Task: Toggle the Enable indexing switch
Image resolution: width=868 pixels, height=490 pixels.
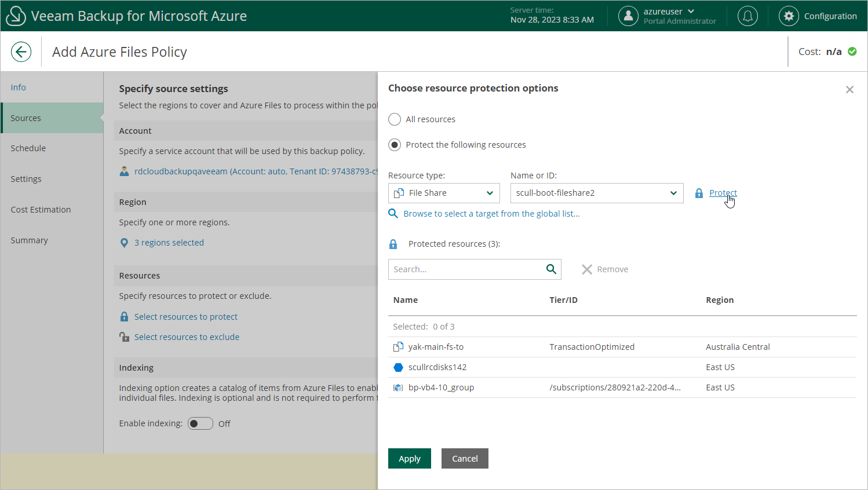Action: (200, 423)
